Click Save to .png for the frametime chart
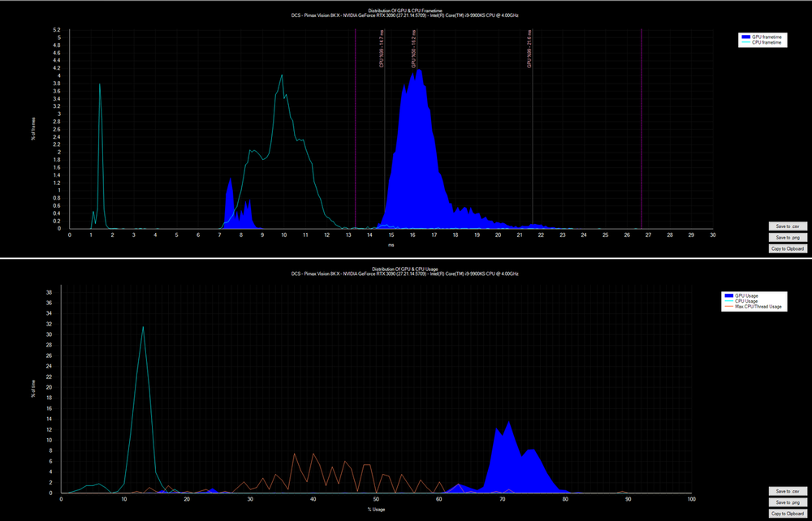The height and width of the screenshot is (521, 812). coord(788,237)
